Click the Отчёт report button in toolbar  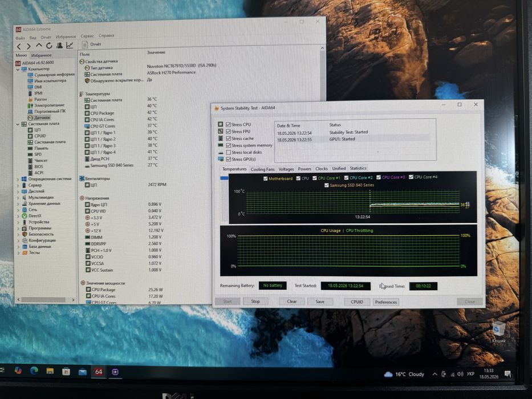[92, 44]
